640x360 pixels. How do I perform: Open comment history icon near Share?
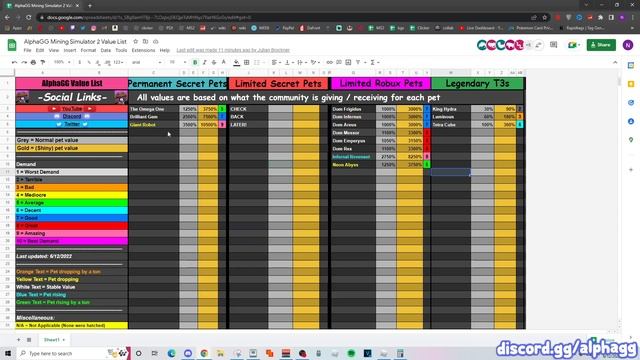tap(553, 45)
